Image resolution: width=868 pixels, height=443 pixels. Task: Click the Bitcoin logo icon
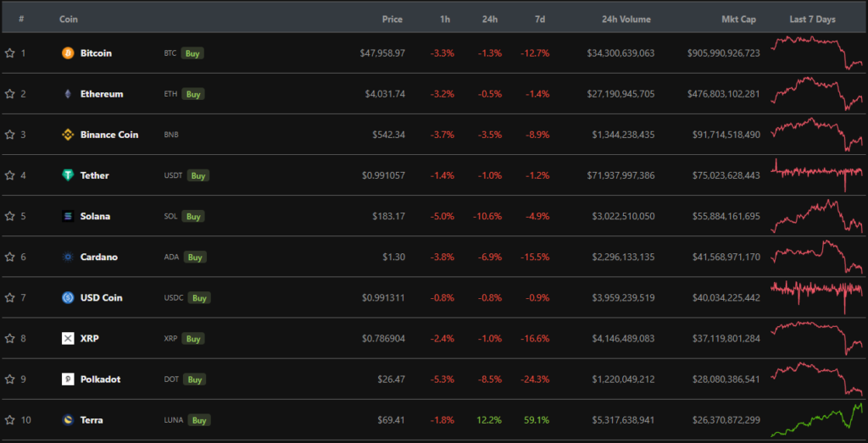68,53
